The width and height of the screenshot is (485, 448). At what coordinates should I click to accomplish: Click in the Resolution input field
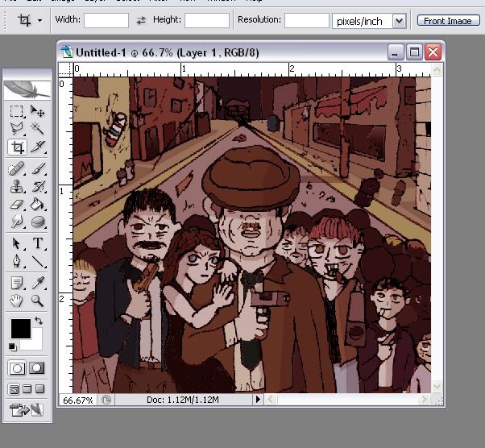pos(306,20)
